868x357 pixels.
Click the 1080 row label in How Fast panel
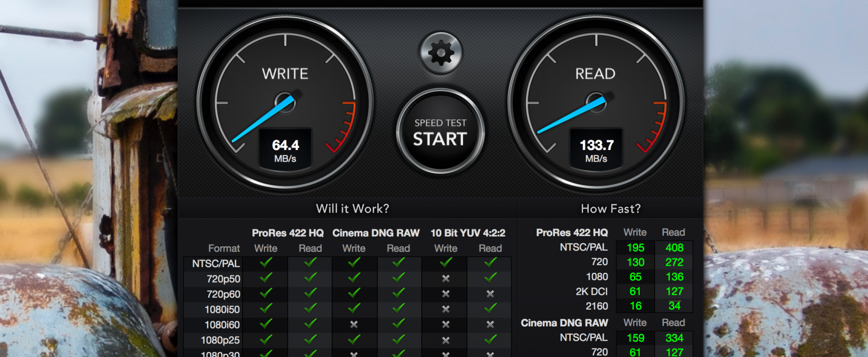597,276
